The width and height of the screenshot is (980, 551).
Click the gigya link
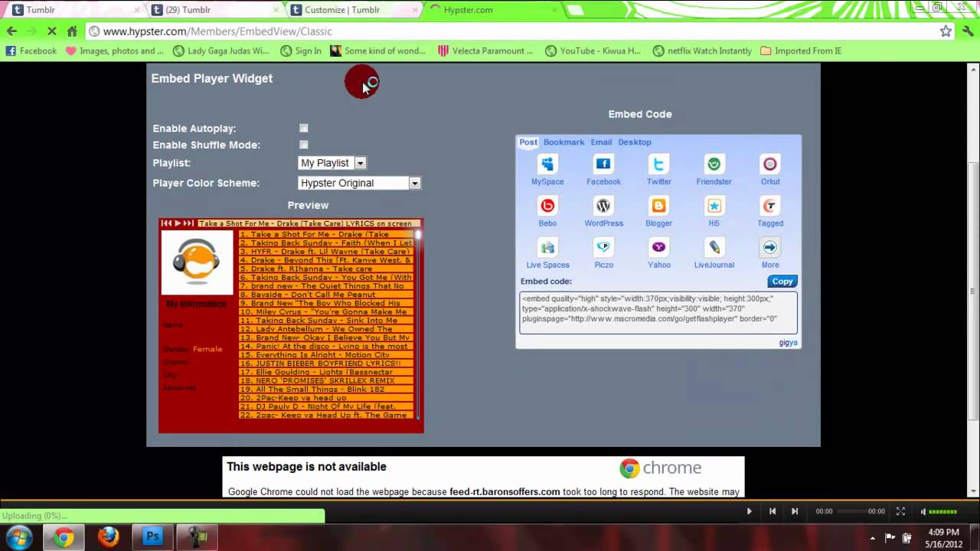tap(789, 343)
